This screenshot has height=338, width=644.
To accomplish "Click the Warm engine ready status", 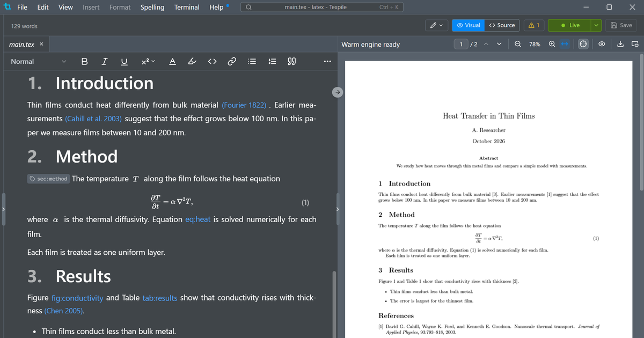I will (370, 45).
